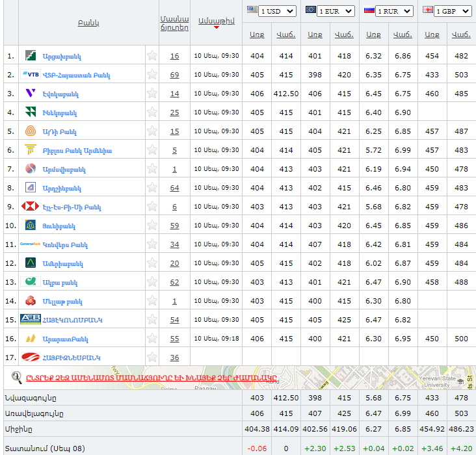Click the US flag icon

(252, 9)
